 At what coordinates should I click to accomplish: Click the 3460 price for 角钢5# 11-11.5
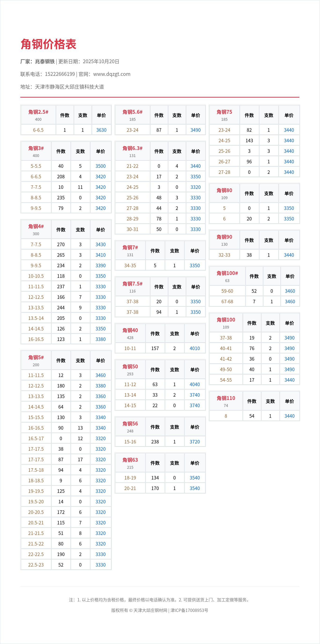tap(100, 375)
